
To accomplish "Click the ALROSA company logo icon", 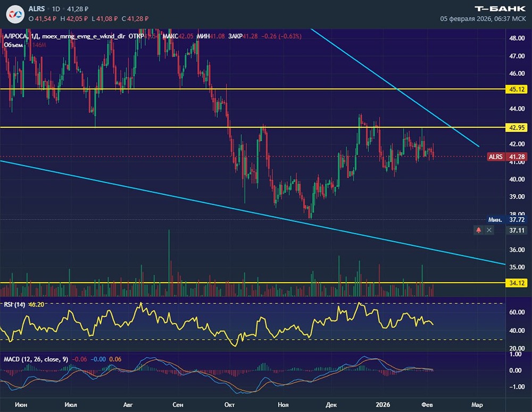I will 15,14.
